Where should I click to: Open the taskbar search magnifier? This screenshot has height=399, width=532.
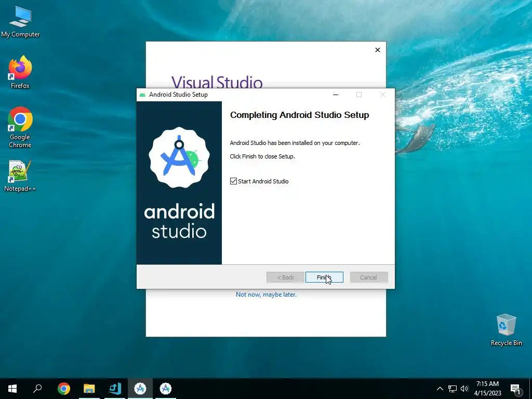coord(37,389)
